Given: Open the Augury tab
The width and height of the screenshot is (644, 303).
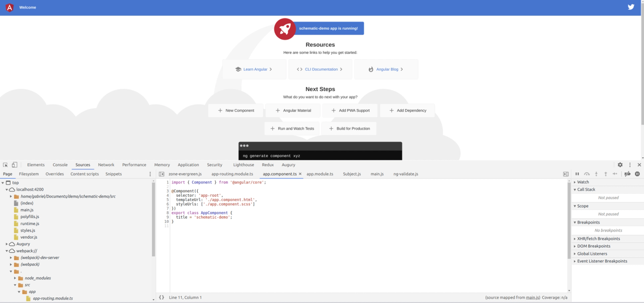Looking at the screenshot, I should pos(288,165).
